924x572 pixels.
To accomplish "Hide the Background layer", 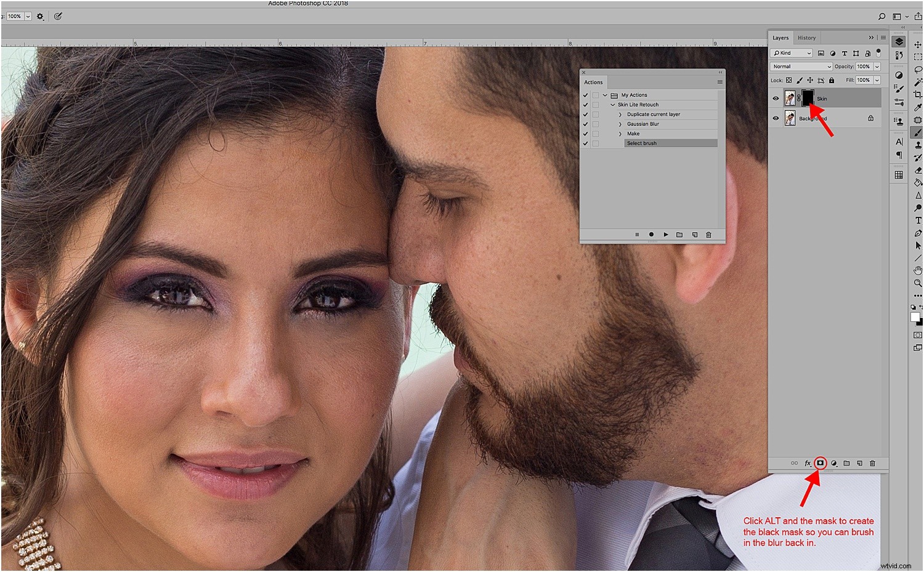I will (776, 118).
